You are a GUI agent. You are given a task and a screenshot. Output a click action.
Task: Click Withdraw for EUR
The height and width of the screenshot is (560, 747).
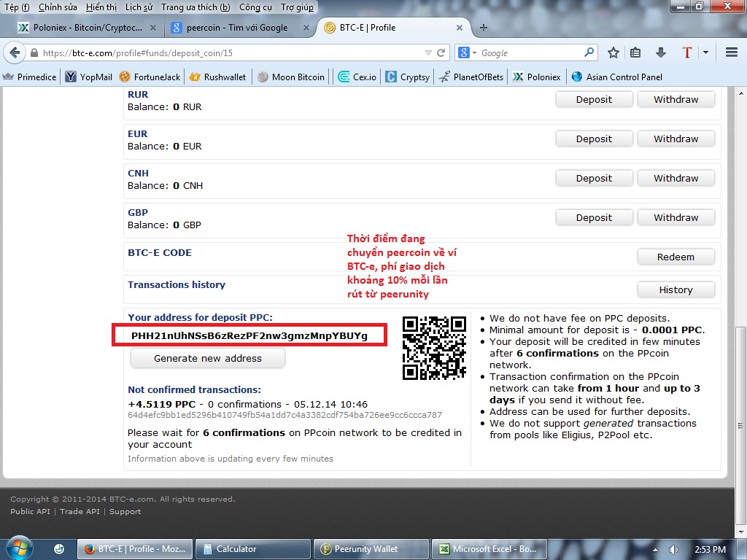click(676, 139)
